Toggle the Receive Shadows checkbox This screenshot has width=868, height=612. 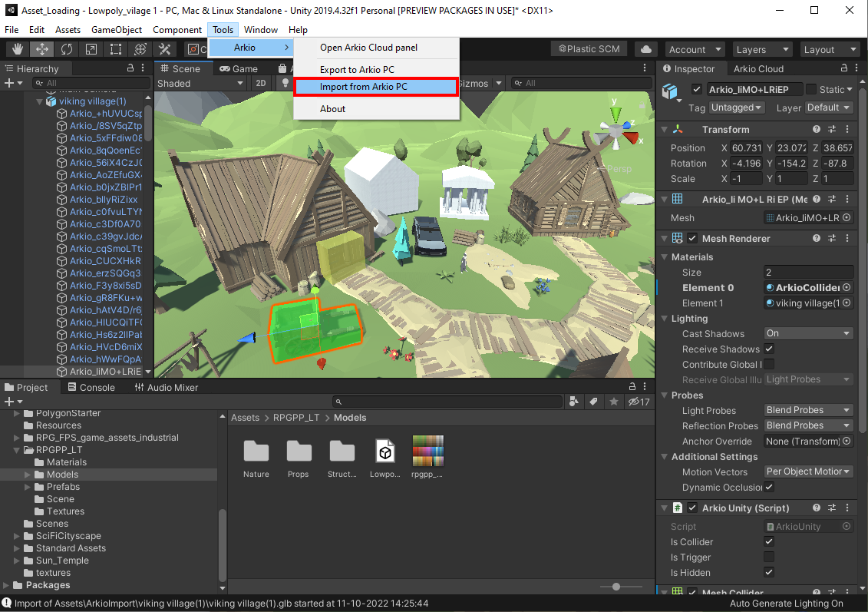[x=769, y=349]
